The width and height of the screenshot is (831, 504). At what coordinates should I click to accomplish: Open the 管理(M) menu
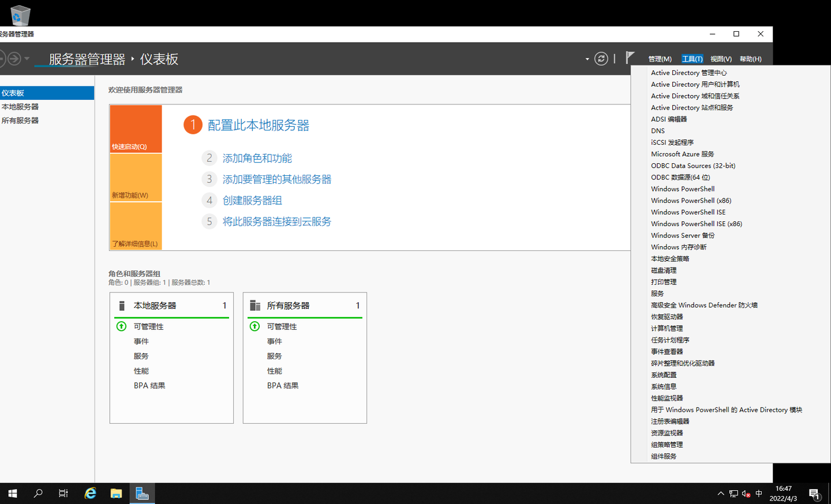[660, 58]
